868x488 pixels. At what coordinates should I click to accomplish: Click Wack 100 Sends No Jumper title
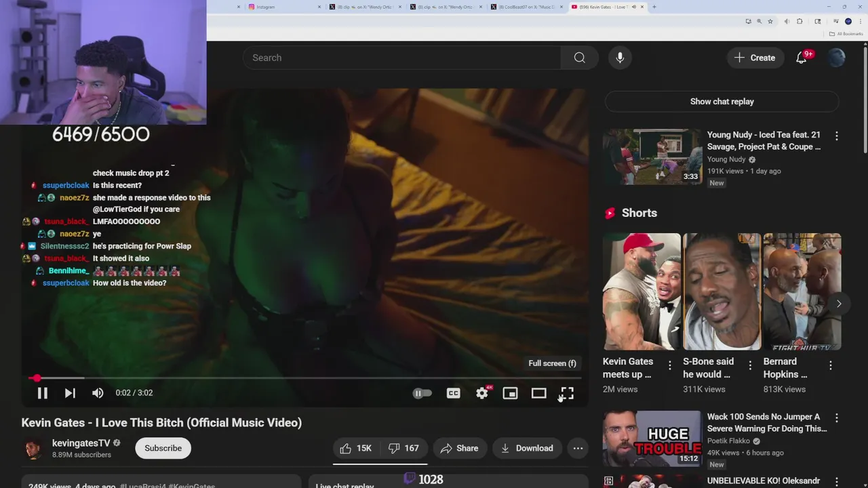(767, 422)
